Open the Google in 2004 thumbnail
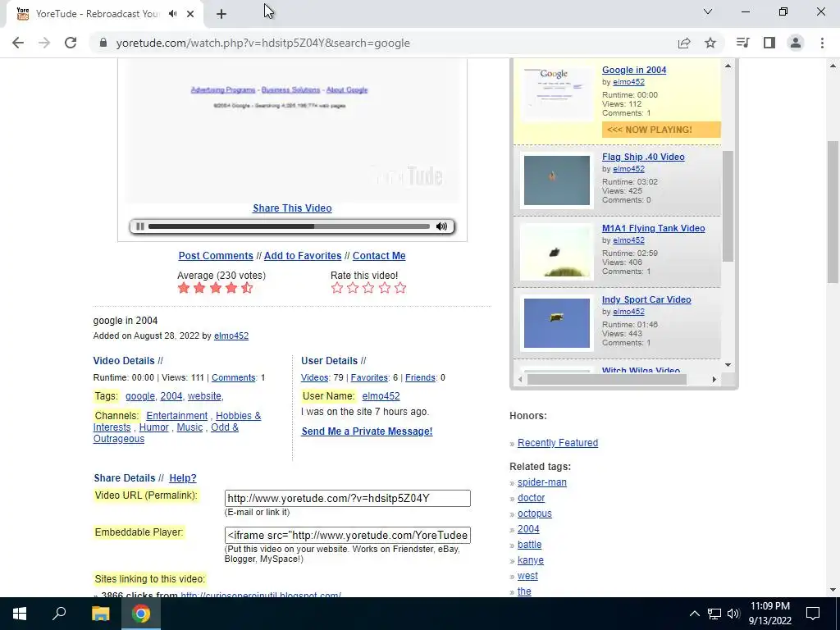 [x=557, y=94]
